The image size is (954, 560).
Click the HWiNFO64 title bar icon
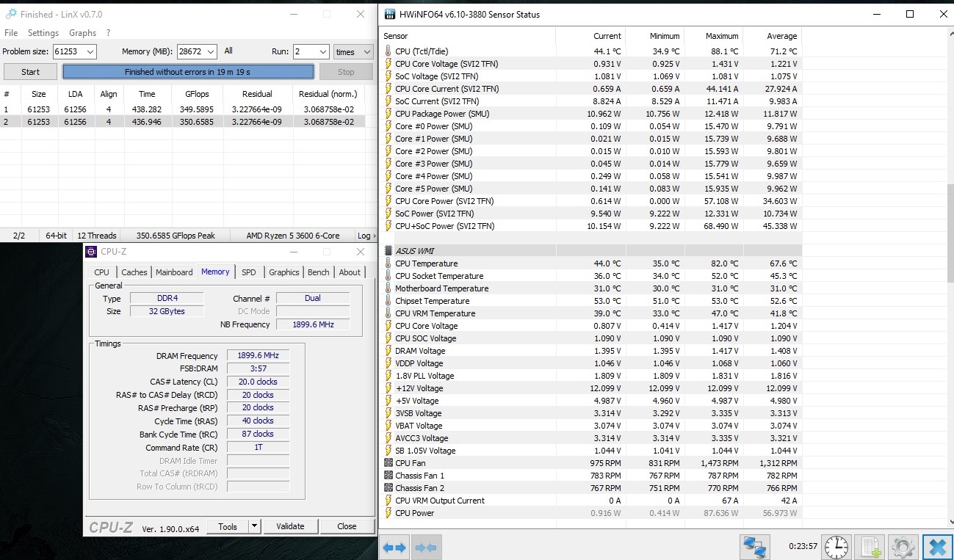click(x=389, y=14)
